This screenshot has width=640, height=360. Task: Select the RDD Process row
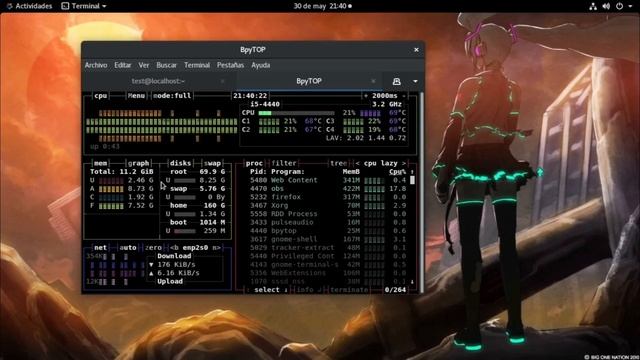pos(328,214)
